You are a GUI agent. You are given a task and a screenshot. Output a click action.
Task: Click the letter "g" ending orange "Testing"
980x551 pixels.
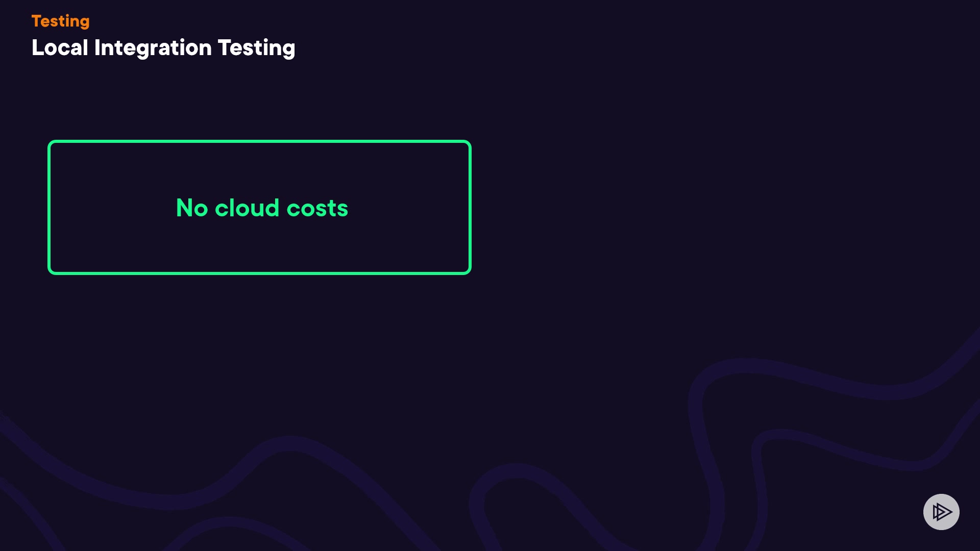(x=84, y=22)
